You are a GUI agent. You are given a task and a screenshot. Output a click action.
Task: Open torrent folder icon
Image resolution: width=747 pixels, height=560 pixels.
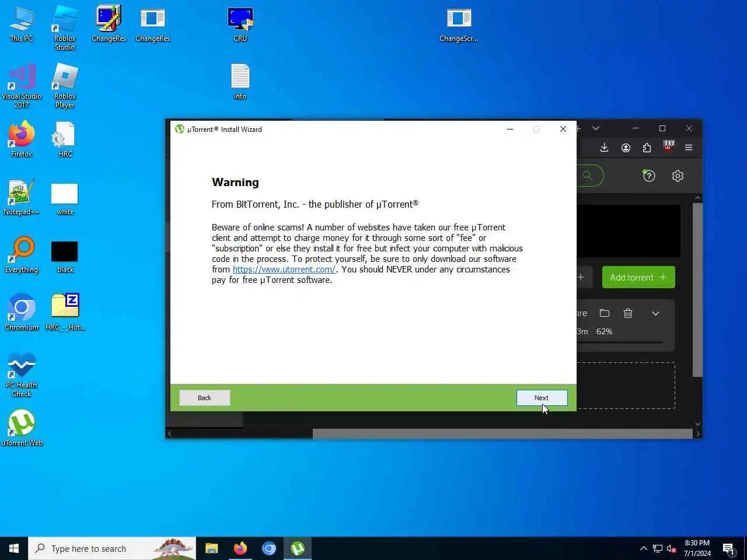[605, 313]
